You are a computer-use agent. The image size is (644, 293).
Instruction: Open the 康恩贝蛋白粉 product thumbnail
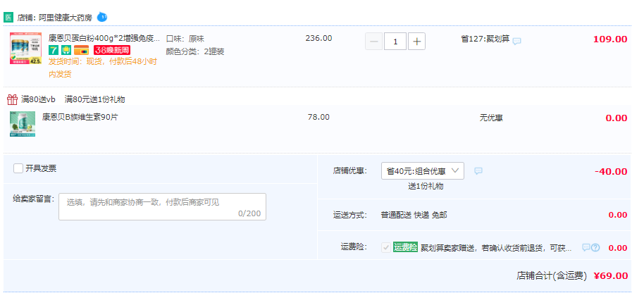click(25, 49)
